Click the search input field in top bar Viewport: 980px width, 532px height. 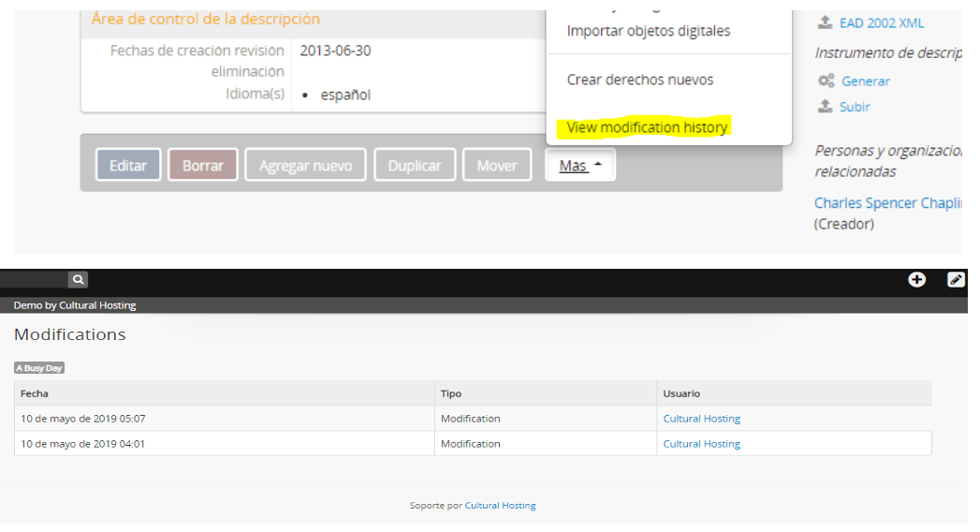click(34, 279)
